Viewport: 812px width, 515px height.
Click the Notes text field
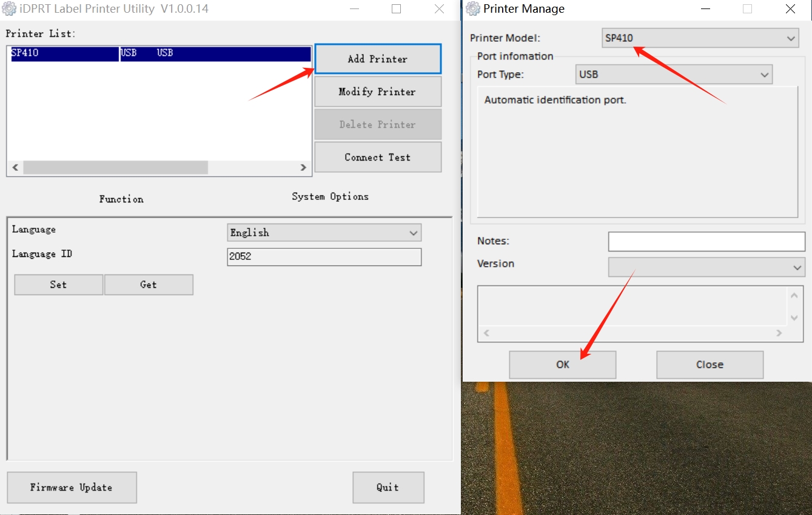pyautogui.click(x=706, y=241)
